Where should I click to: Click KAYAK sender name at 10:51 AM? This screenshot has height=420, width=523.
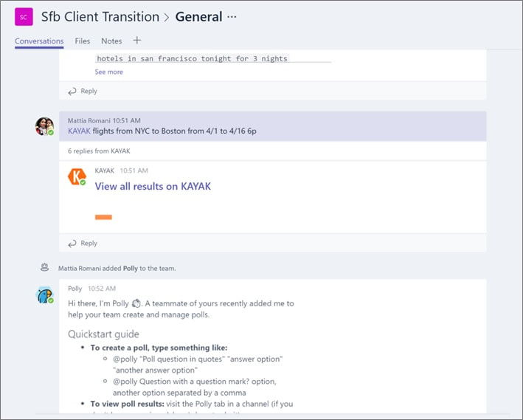[x=105, y=171]
